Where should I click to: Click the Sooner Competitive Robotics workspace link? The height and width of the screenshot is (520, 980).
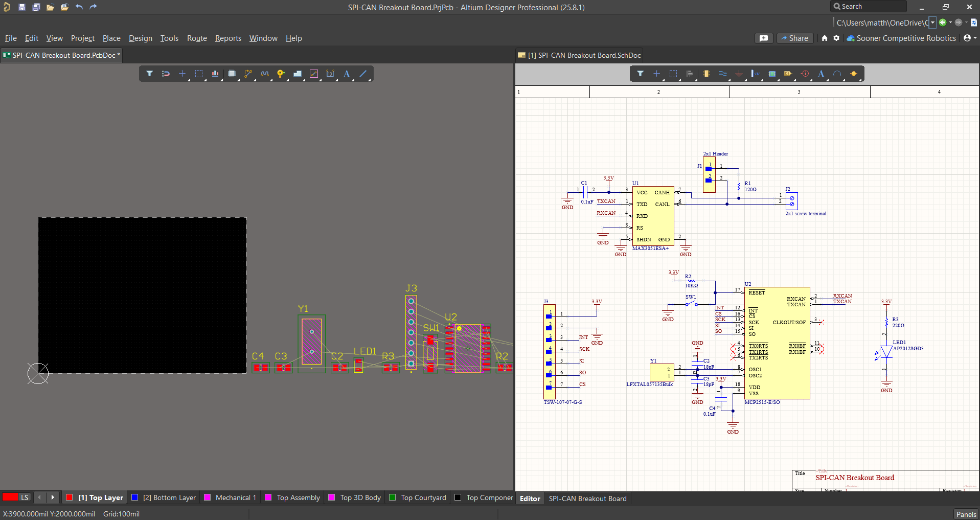point(901,38)
